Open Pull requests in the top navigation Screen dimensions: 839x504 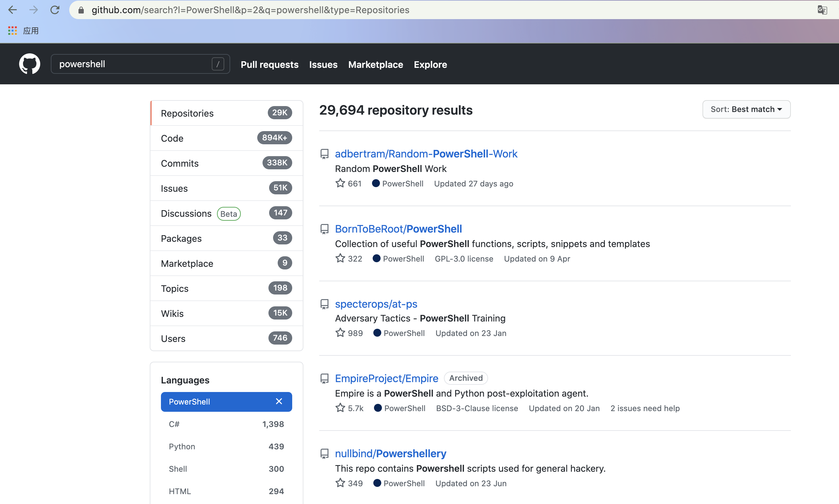pos(269,65)
